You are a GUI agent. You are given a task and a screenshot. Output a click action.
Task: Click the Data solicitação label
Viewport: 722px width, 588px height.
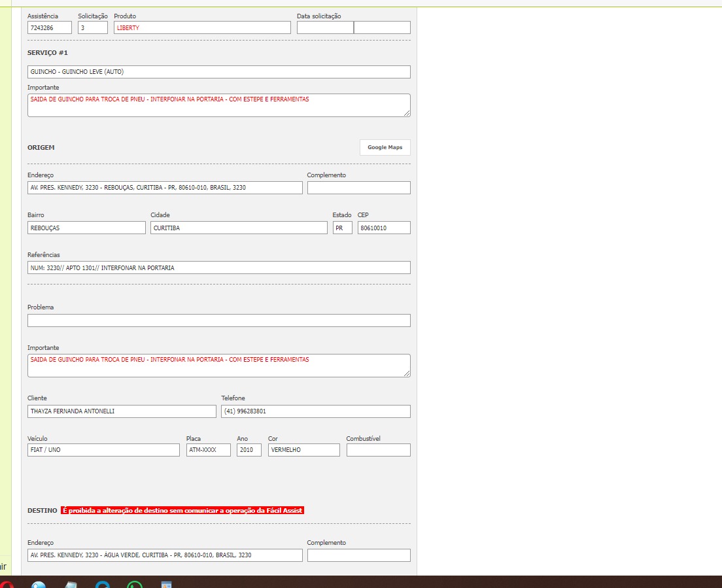[319, 16]
